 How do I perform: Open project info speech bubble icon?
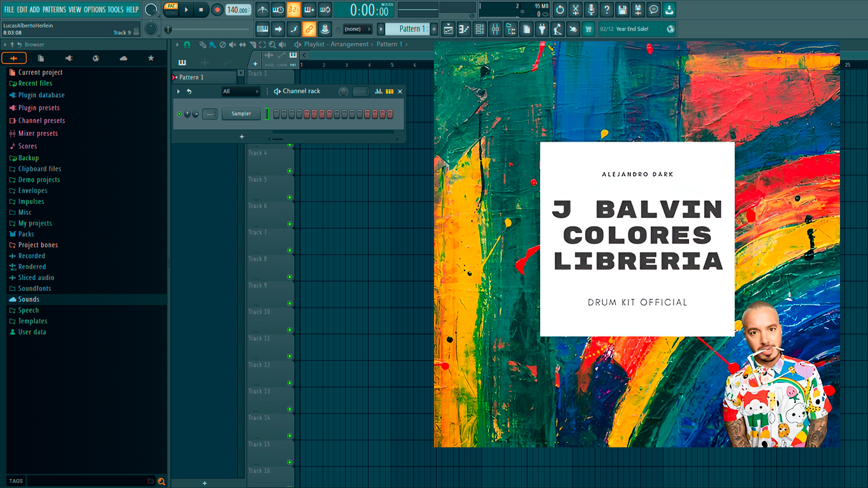[x=653, y=10]
